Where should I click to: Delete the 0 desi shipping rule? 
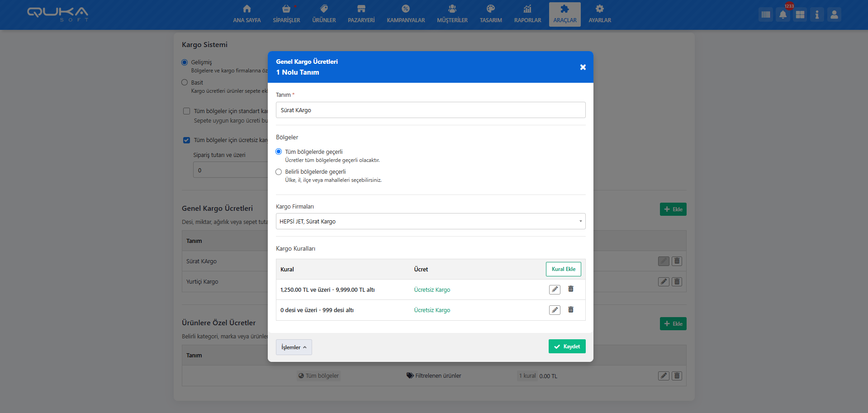coord(571,310)
